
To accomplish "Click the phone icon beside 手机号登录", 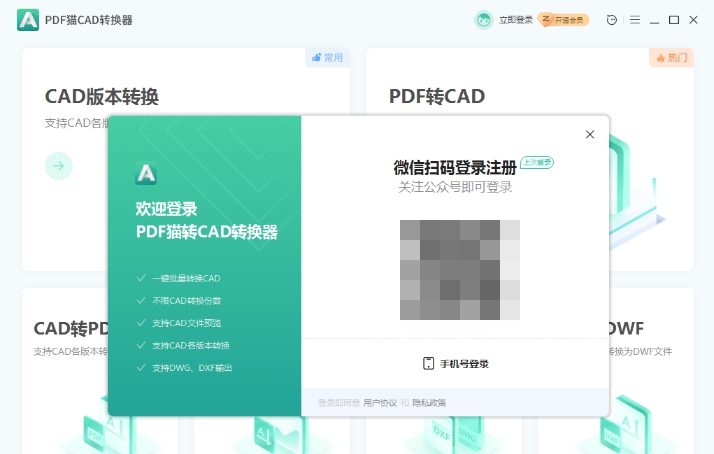I will 428,363.
